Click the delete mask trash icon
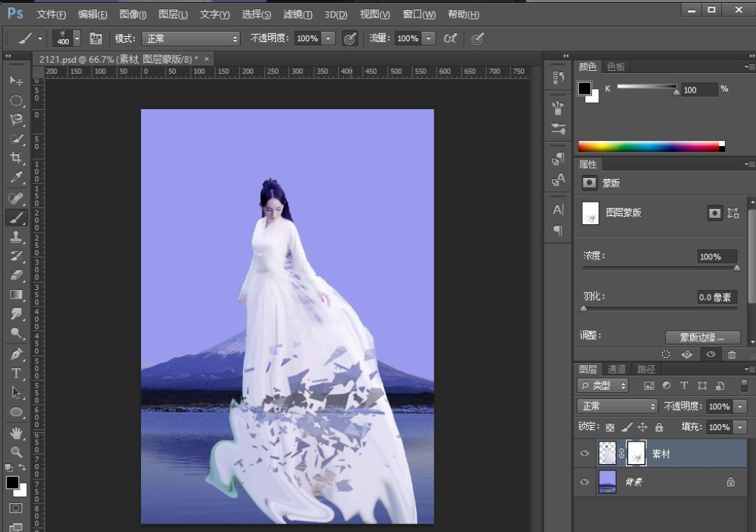Viewport: 756px width, 532px height. click(731, 354)
